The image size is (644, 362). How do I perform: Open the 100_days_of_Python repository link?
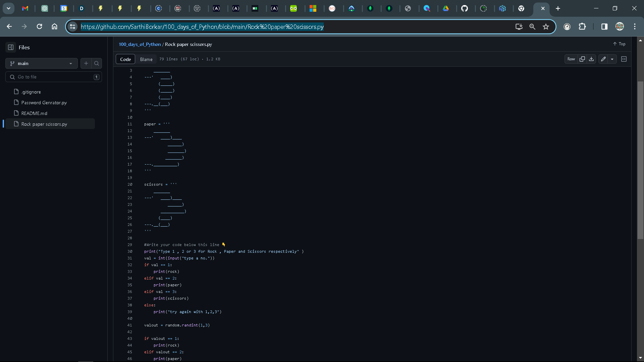(x=140, y=44)
